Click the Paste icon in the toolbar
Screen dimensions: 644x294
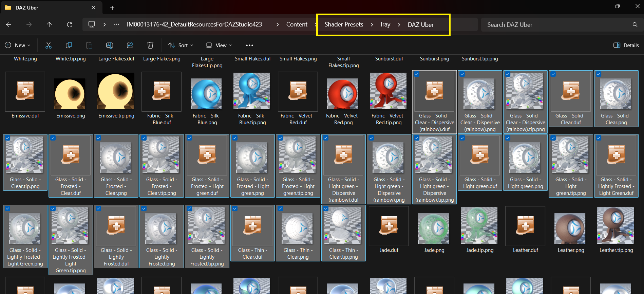point(89,45)
